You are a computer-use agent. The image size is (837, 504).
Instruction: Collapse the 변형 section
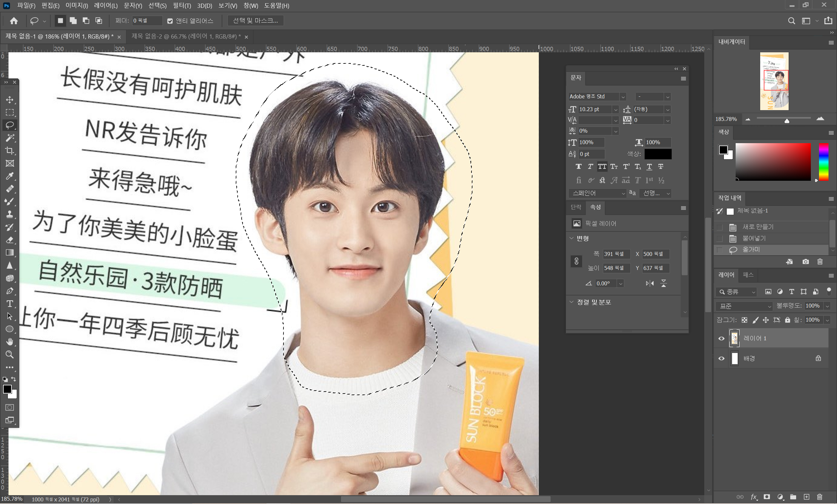pyautogui.click(x=572, y=238)
